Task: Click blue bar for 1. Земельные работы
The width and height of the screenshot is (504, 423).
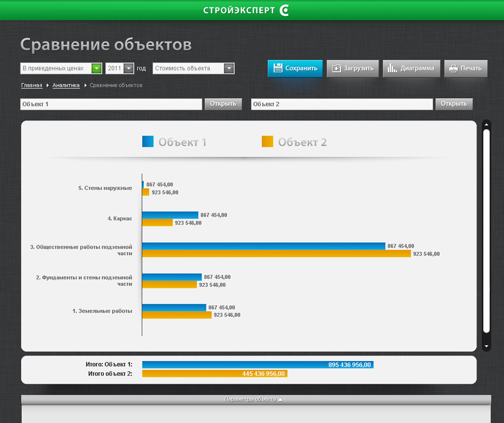Action: (174, 307)
